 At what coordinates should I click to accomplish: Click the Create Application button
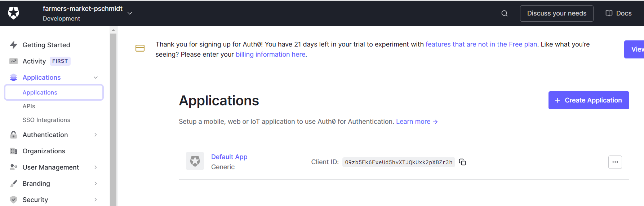pos(589,100)
